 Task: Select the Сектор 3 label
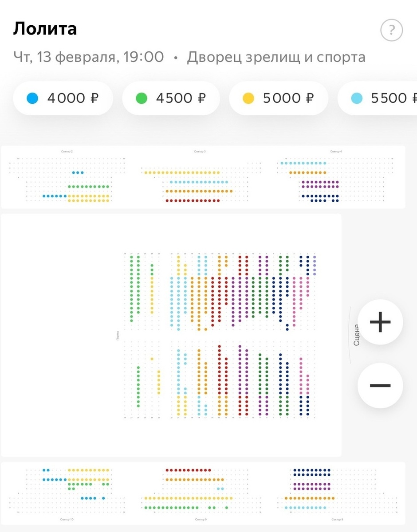pyautogui.click(x=200, y=152)
